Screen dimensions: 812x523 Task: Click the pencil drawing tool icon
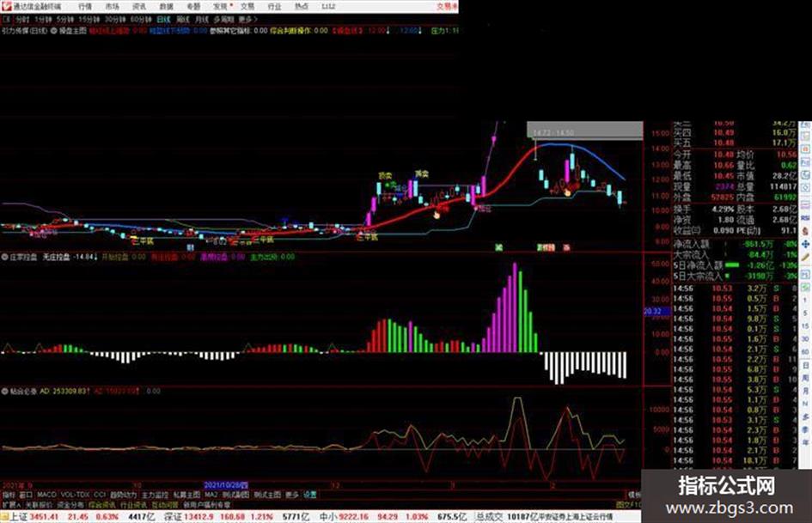805,258
